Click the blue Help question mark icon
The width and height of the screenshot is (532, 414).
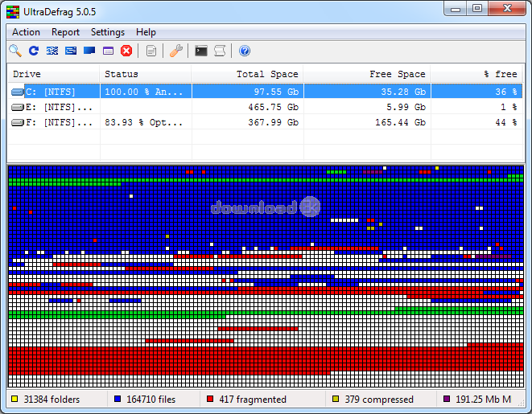(245, 51)
